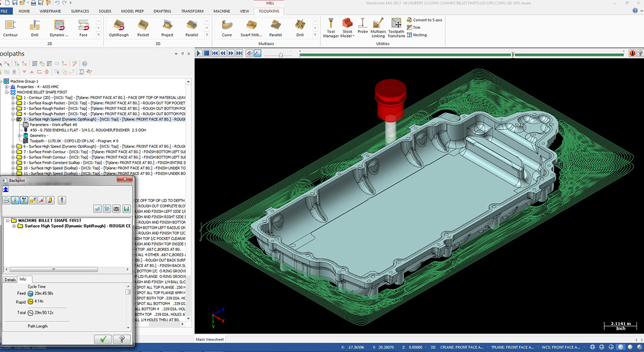
Task: Collapse operation 5 Surface High Speed
Action: click(x=13, y=119)
